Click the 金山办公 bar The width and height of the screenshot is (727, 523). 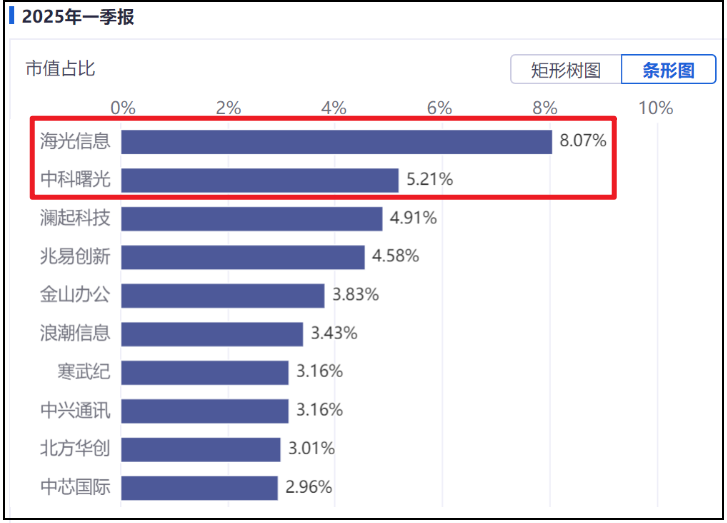pyautogui.click(x=223, y=296)
